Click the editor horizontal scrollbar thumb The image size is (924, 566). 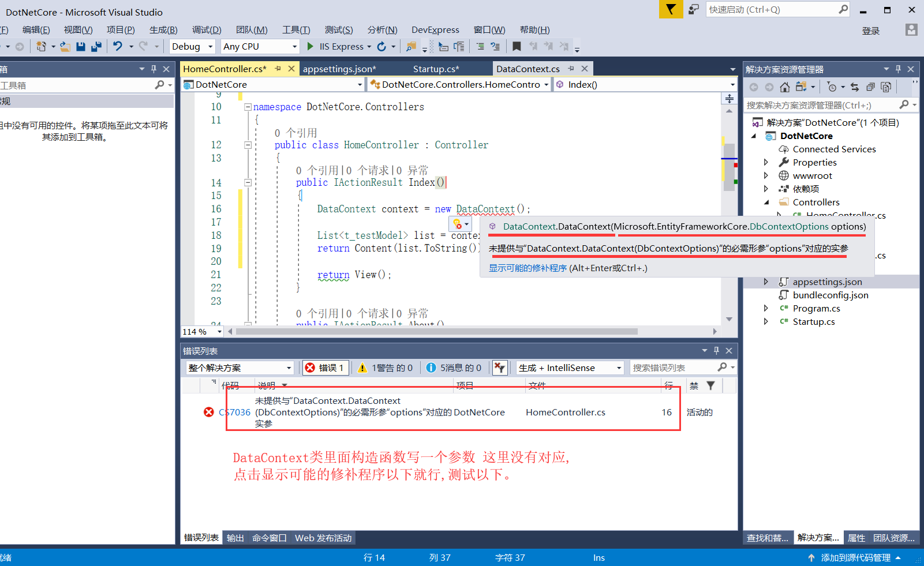tap(437, 332)
